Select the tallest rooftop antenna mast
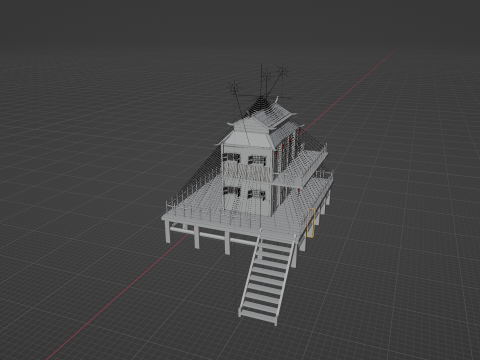 [x=261, y=79]
